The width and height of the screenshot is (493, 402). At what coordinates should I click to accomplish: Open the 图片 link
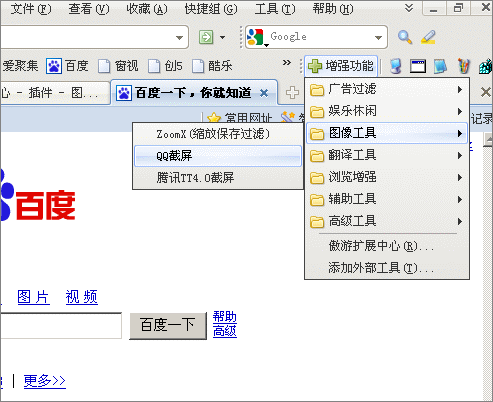[33, 297]
